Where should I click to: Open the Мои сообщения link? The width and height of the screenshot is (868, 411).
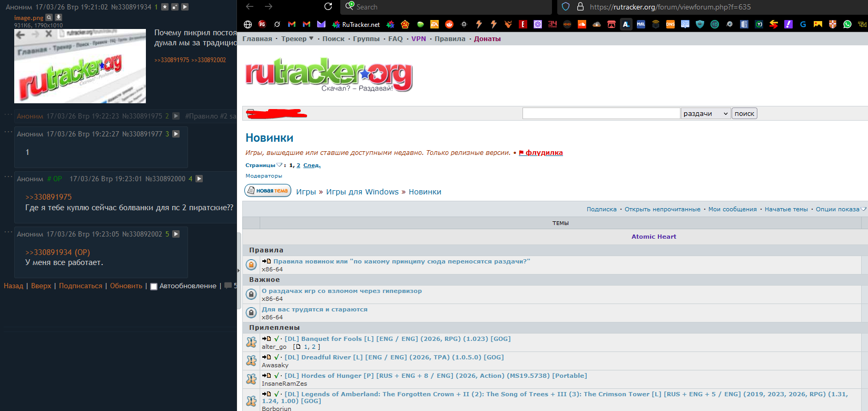pos(732,209)
